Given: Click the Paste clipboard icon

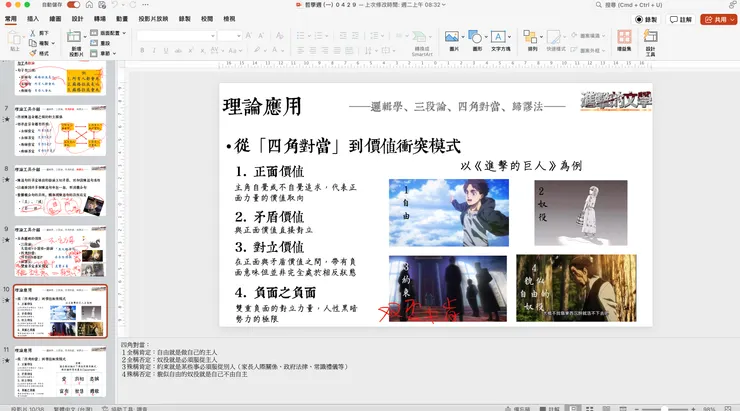Looking at the screenshot, I should (14, 38).
